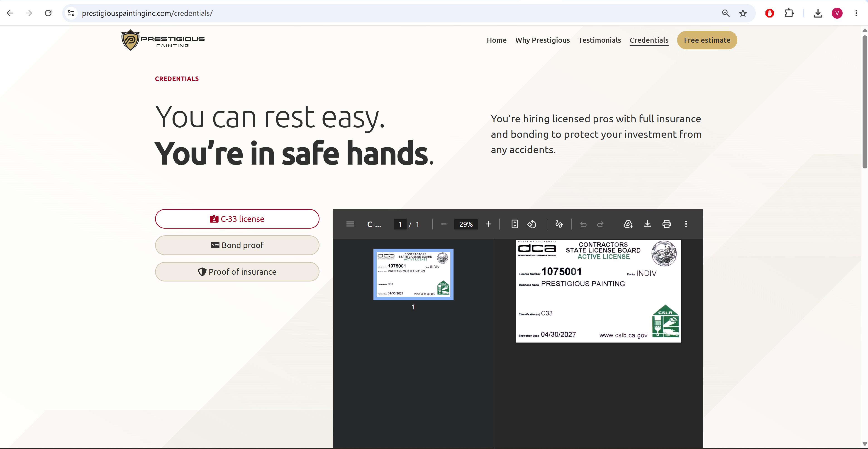Enable the PDF draw annotation tool
The width and height of the screenshot is (868, 449).
point(559,224)
